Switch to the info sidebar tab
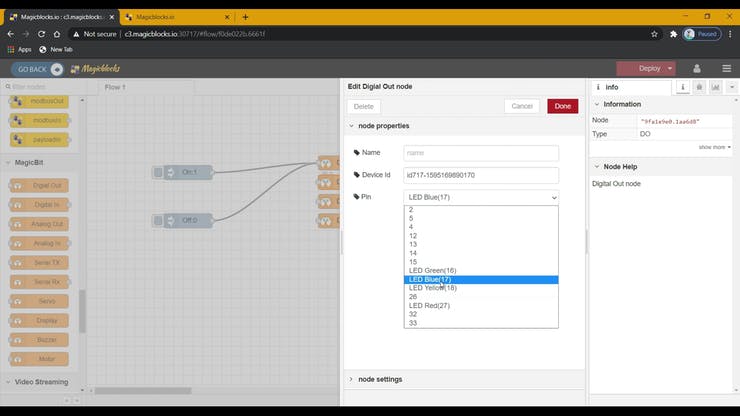The height and width of the screenshot is (416, 740). 631,87
